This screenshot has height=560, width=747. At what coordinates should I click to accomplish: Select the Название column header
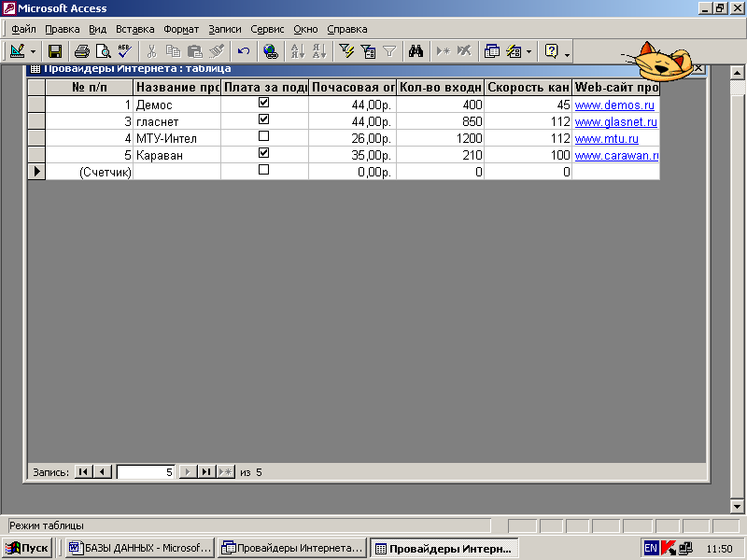click(176, 87)
